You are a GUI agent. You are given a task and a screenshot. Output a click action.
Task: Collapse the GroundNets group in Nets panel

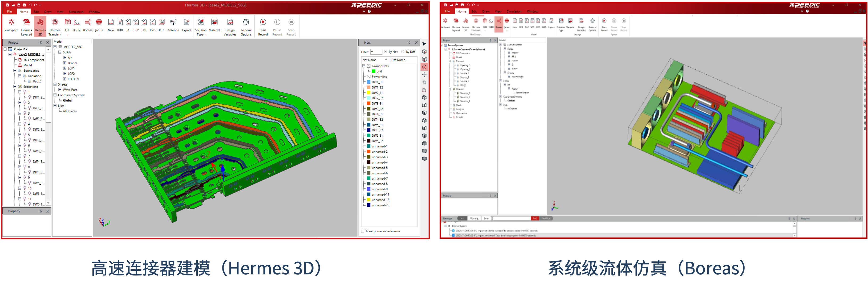(x=364, y=66)
